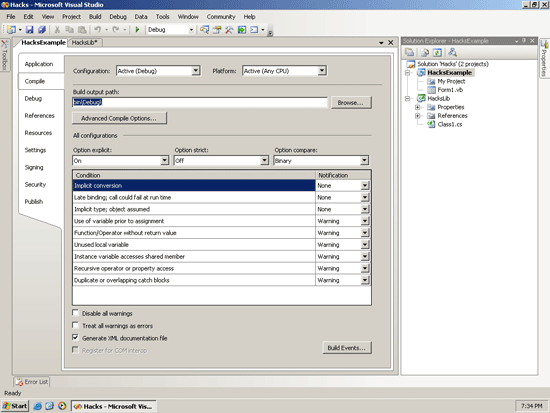Select Recursive operator or property access row

pos(194,268)
